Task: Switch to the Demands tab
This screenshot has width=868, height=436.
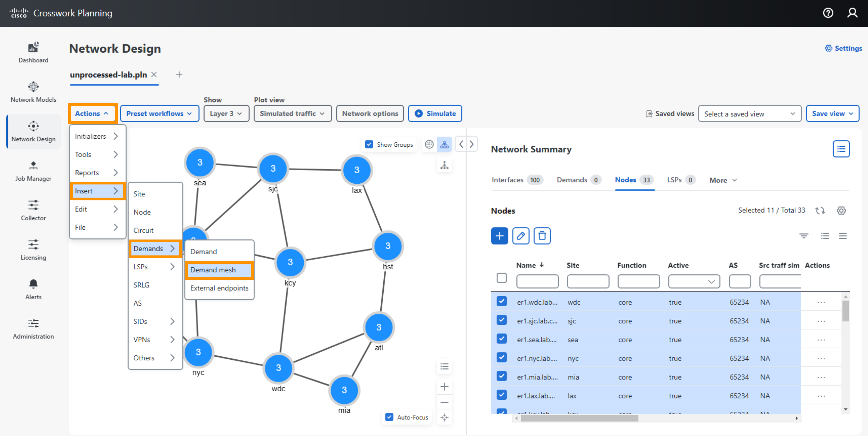Action: pos(579,180)
